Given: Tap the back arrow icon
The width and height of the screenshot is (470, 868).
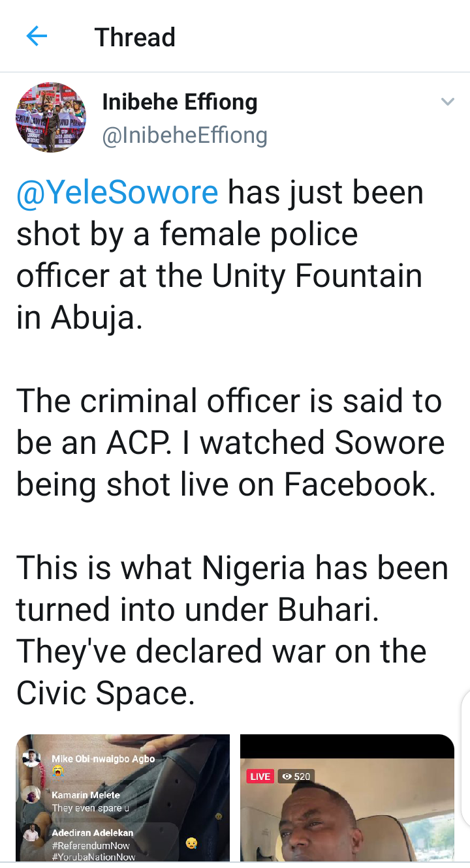Looking at the screenshot, I should [37, 37].
